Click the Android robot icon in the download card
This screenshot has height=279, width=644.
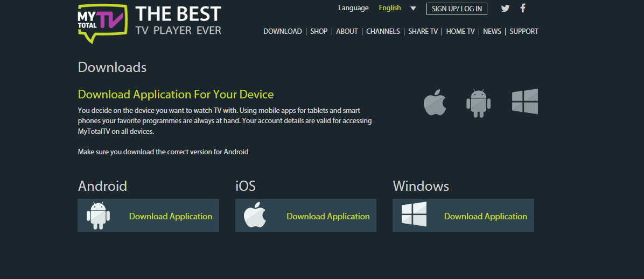tap(98, 216)
